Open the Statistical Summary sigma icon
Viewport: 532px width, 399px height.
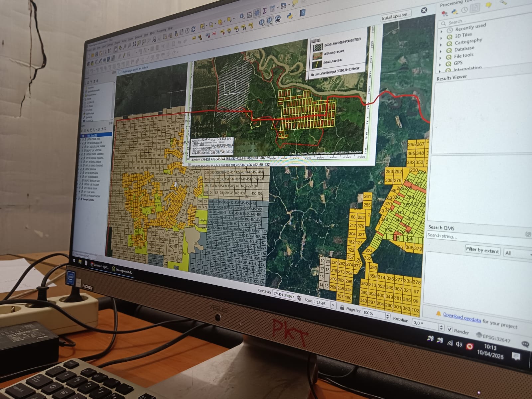(264, 11)
